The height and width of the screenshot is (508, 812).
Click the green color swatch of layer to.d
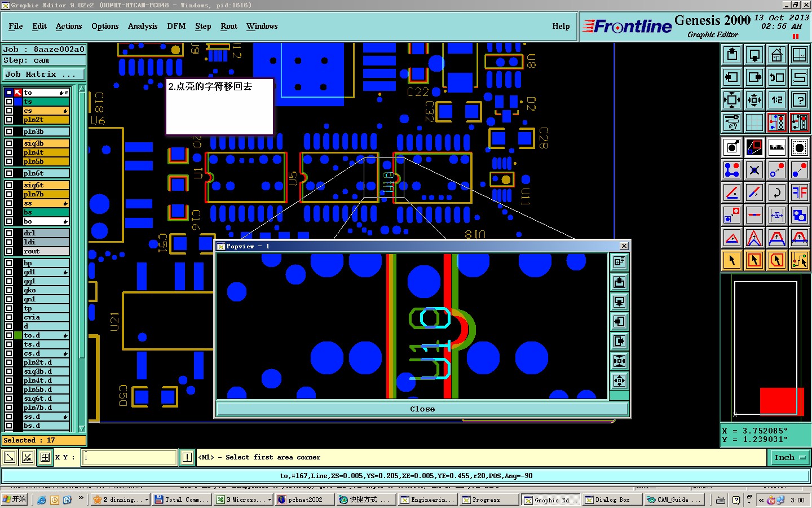coord(18,335)
